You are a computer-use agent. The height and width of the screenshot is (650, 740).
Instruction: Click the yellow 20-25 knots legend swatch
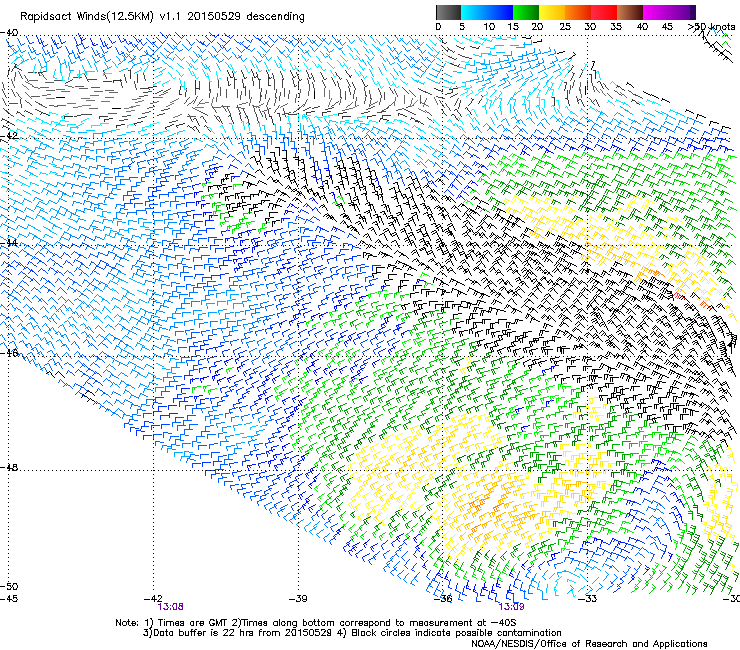[552, 12]
